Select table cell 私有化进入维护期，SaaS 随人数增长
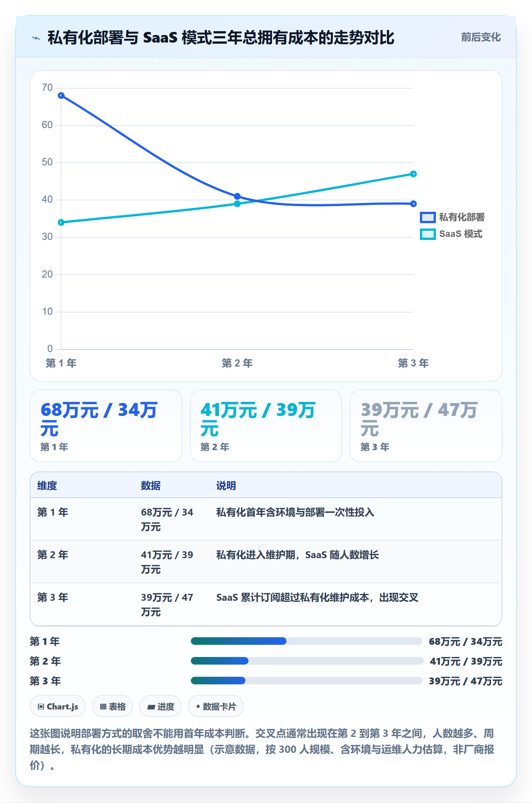 (298, 555)
